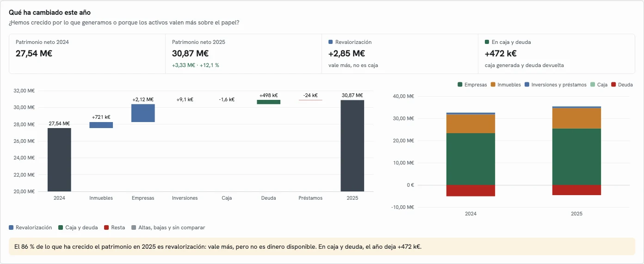Click the Préstamos x-axis label in waterfall
The image size is (644, 264).
310,198
